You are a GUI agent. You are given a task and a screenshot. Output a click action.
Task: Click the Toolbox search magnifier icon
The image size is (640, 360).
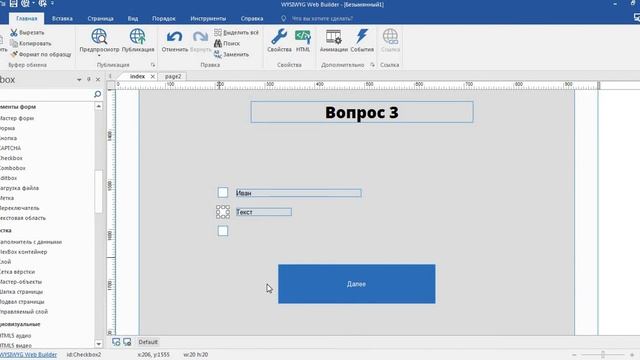point(97,94)
